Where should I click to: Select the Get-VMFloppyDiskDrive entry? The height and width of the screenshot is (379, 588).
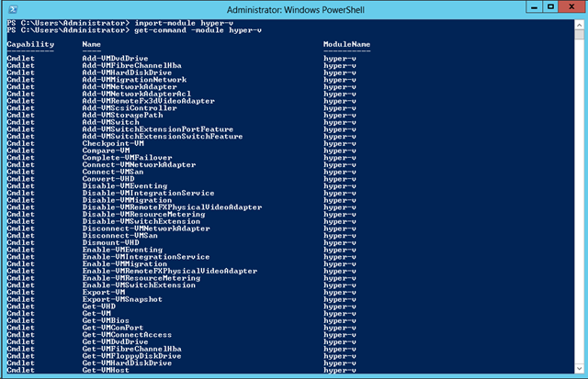coord(131,357)
